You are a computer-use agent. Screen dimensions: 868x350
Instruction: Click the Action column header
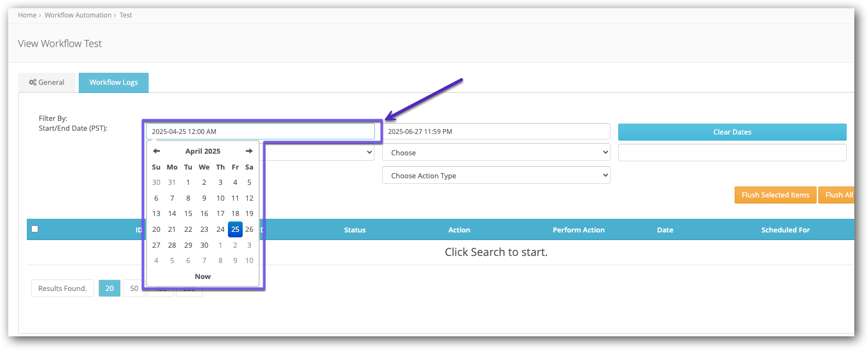click(459, 230)
